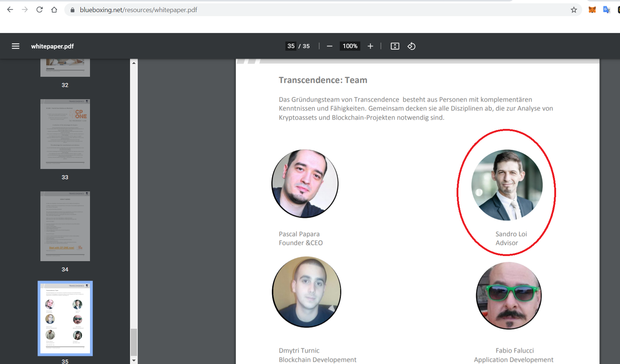Image resolution: width=620 pixels, height=364 pixels.
Task: Toggle the PDF sidebar menu
Action: (15, 46)
